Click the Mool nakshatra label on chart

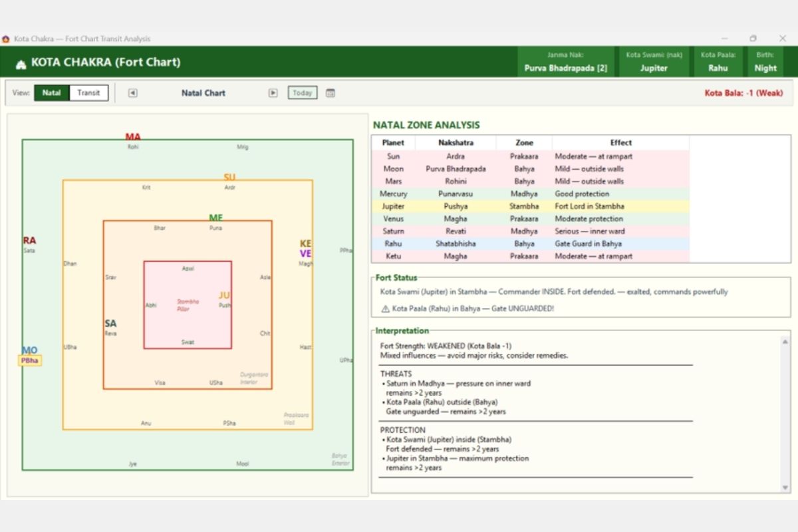coord(243,464)
